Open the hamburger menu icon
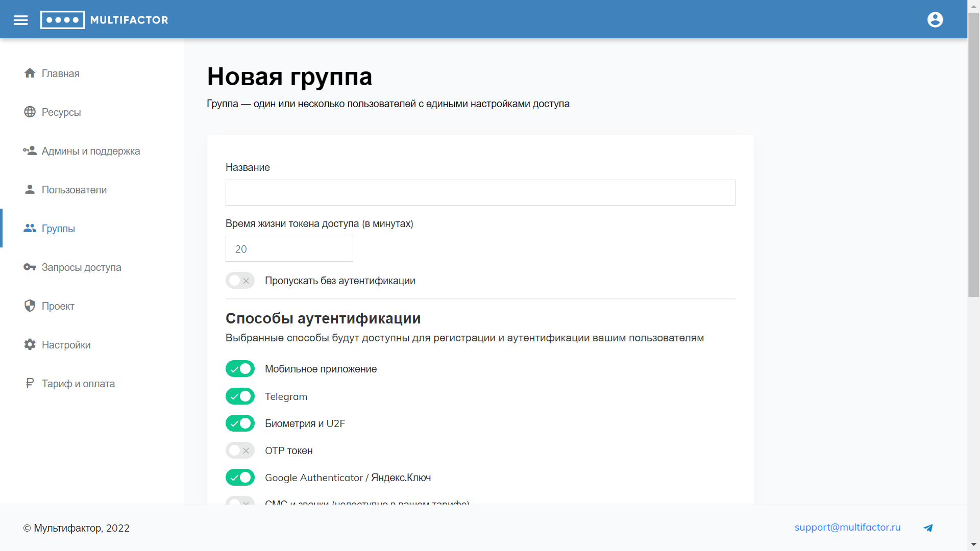The width and height of the screenshot is (980, 551). (20, 20)
